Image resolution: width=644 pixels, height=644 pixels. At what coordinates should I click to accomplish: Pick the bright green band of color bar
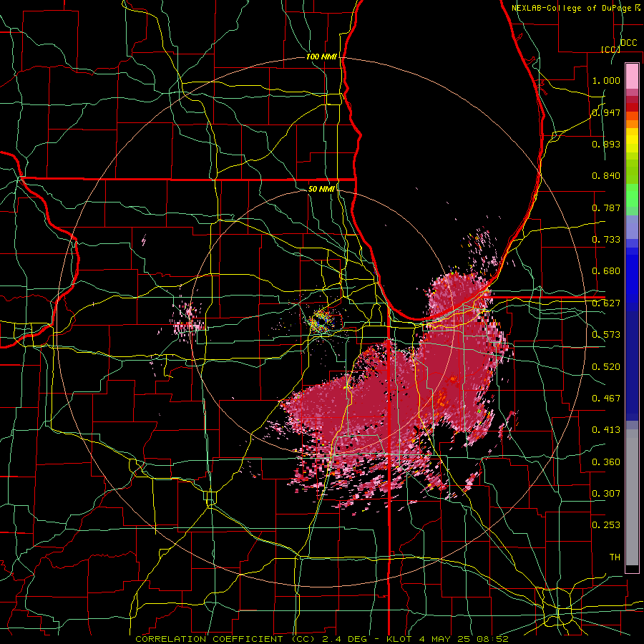(x=632, y=196)
